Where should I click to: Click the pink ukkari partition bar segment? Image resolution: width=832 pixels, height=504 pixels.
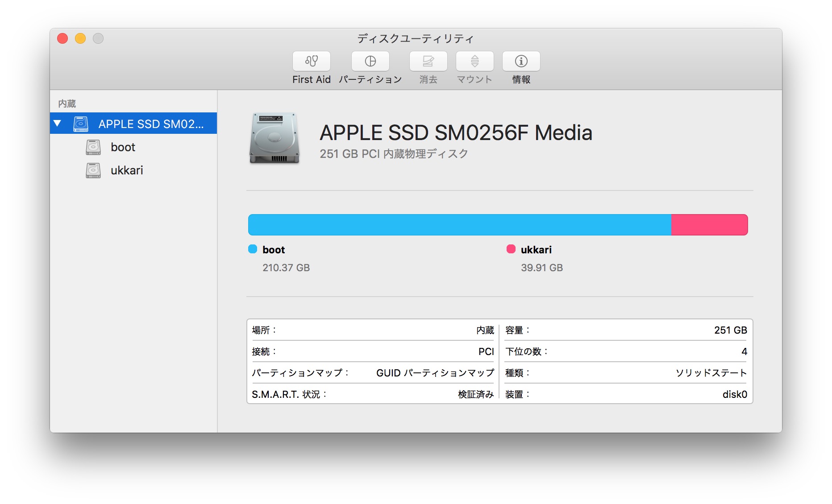coord(709,225)
